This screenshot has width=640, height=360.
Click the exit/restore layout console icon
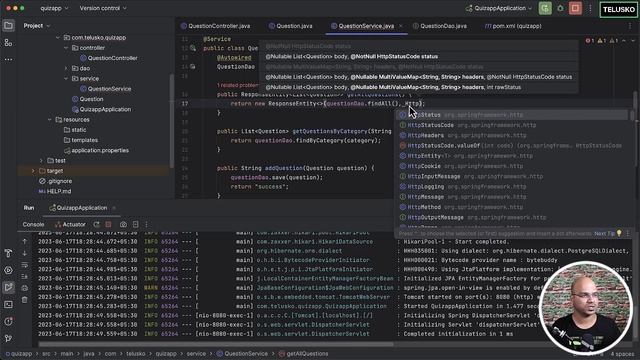136,224
